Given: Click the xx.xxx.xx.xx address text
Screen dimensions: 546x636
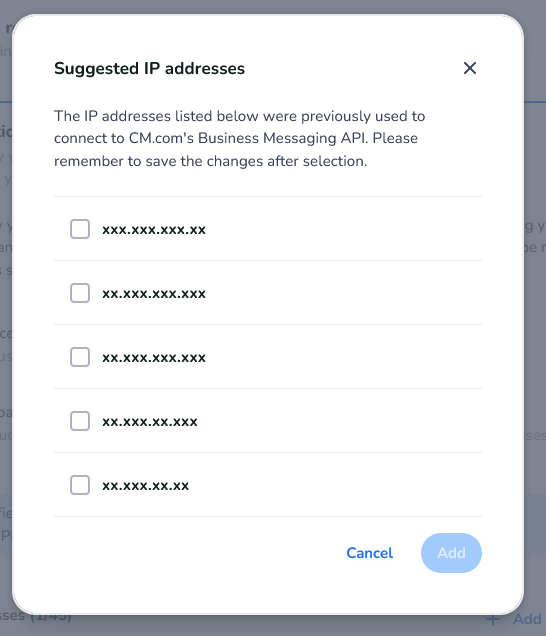Looking at the screenshot, I should [x=145, y=486].
